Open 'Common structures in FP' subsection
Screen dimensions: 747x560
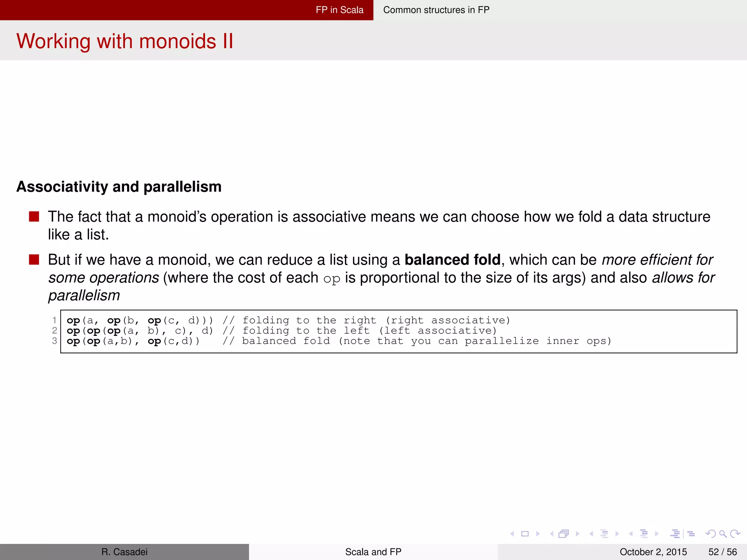(436, 10)
